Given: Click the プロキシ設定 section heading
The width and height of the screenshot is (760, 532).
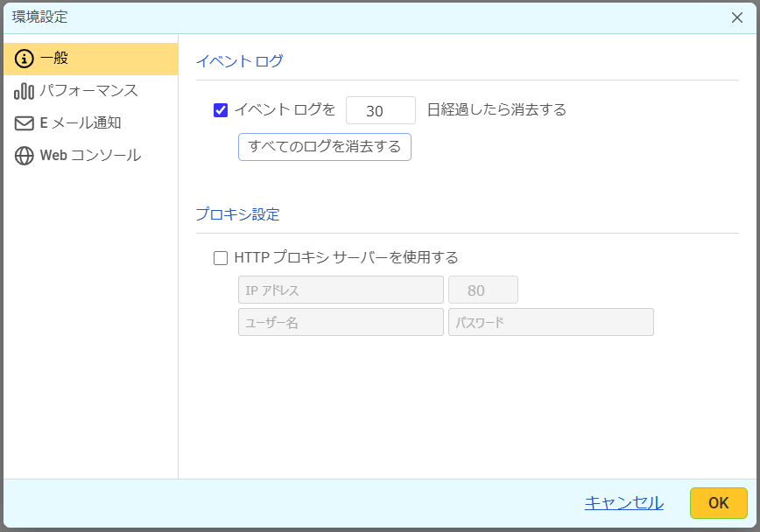Looking at the screenshot, I should (x=238, y=214).
